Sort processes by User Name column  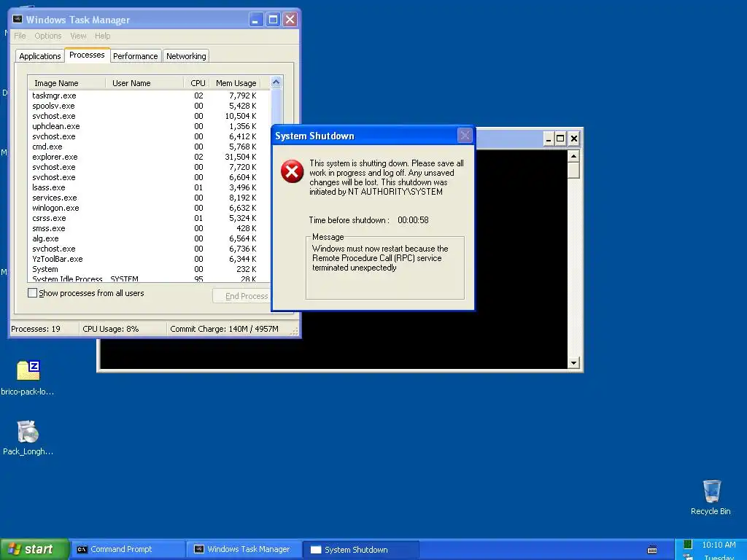(144, 83)
